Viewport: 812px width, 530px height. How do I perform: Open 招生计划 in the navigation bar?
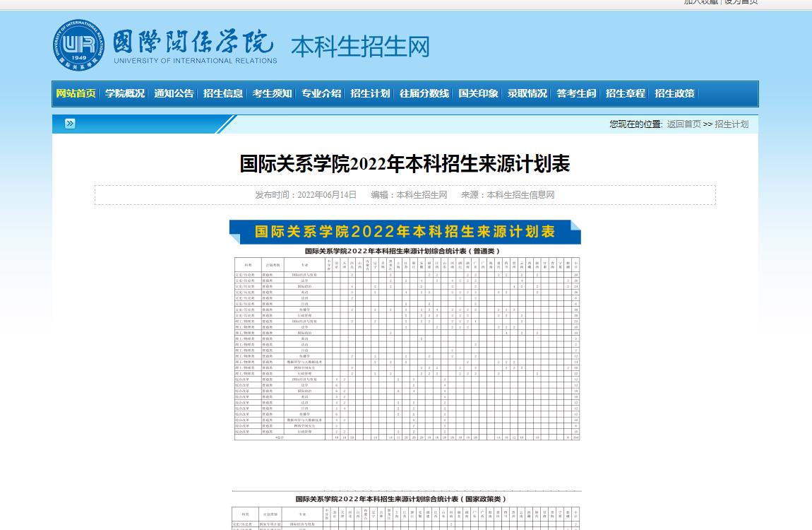pyautogui.click(x=370, y=94)
